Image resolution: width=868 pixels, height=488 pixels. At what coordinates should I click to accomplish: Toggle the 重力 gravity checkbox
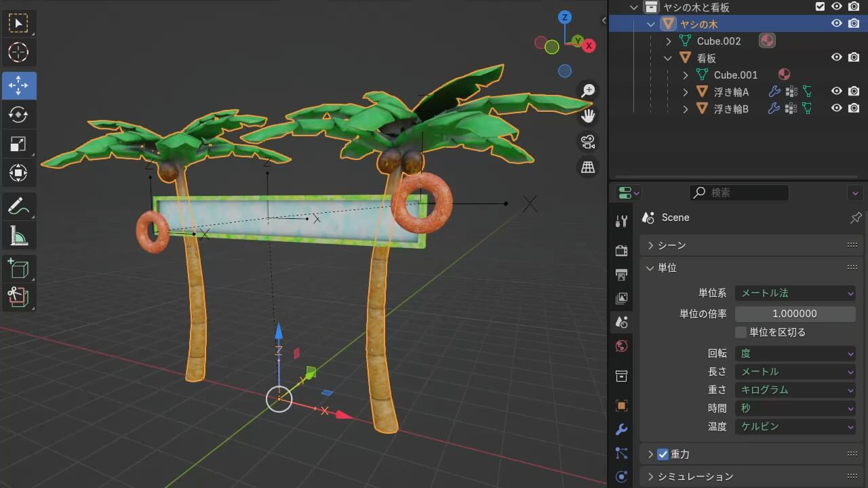(x=663, y=455)
